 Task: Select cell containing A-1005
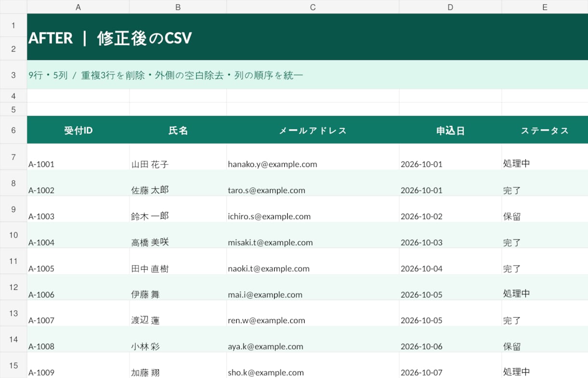[78, 261]
